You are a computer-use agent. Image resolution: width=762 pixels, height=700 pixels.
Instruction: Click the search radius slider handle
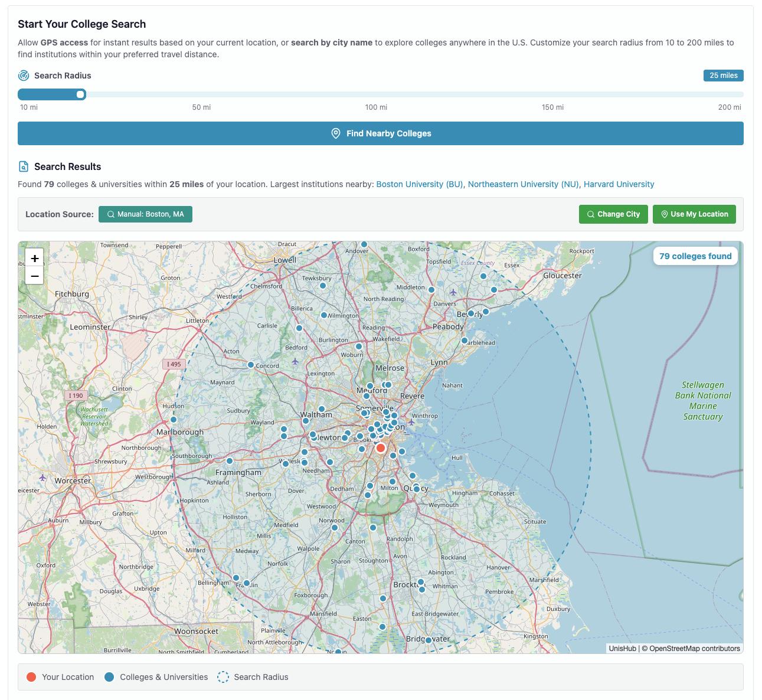pos(80,94)
